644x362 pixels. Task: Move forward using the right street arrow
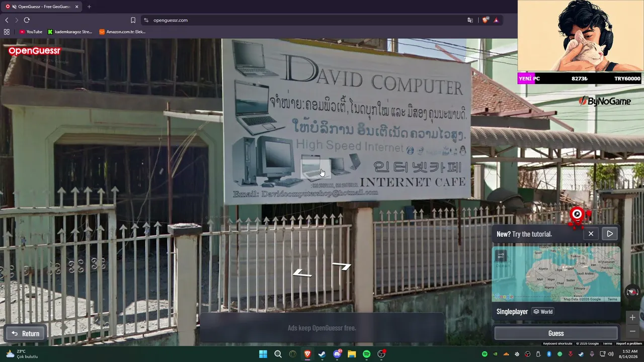pos(342,266)
